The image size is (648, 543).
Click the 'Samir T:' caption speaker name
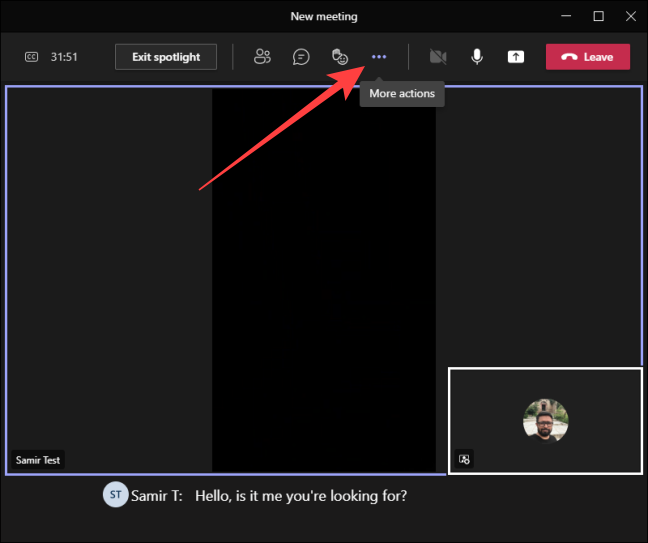click(x=157, y=495)
